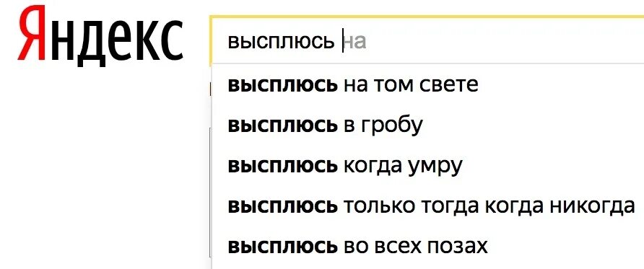Click bold высплюсь in the second suggestion
Image resolution: width=644 pixels, height=269 pixels.
282,125
